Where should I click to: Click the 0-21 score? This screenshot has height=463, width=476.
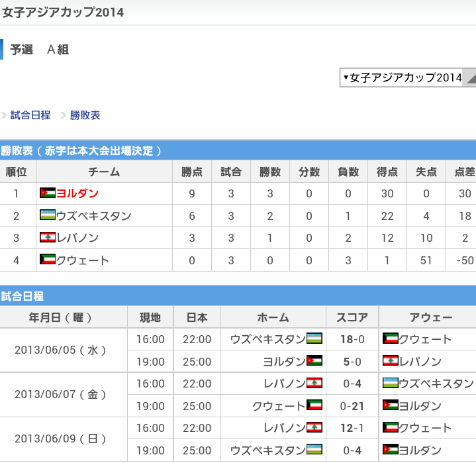click(352, 406)
